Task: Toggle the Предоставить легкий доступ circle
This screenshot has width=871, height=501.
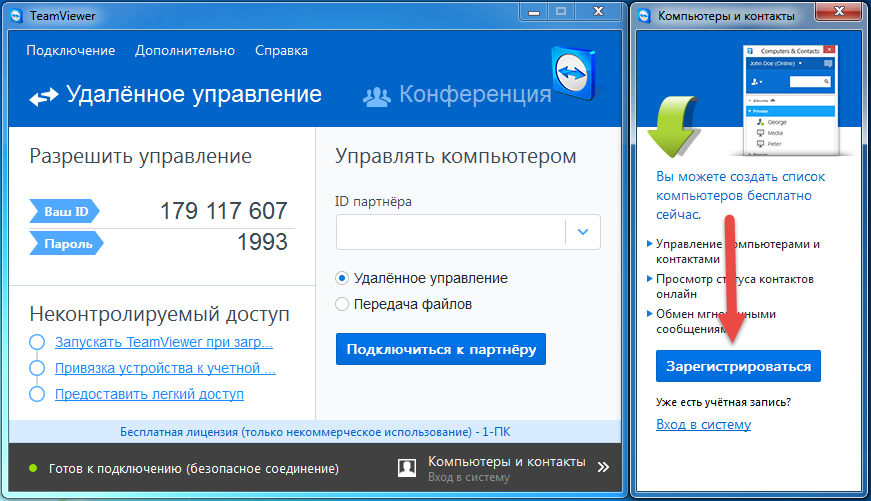Action: (37, 394)
